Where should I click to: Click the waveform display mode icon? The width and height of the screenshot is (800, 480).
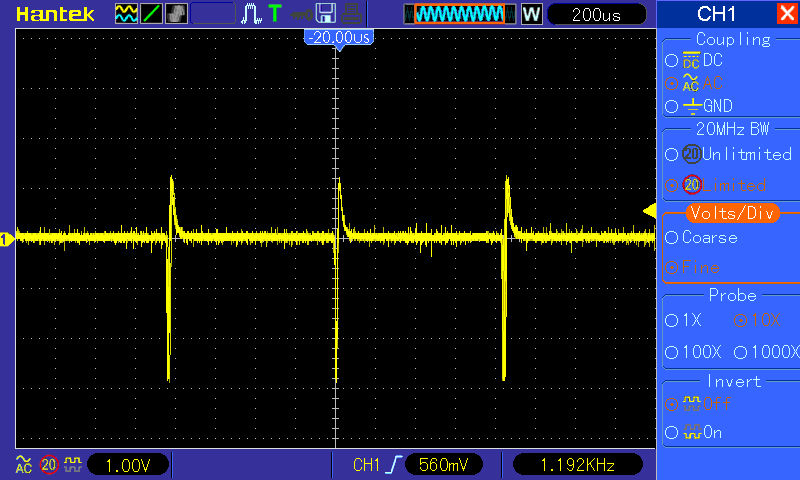coord(126,14)
